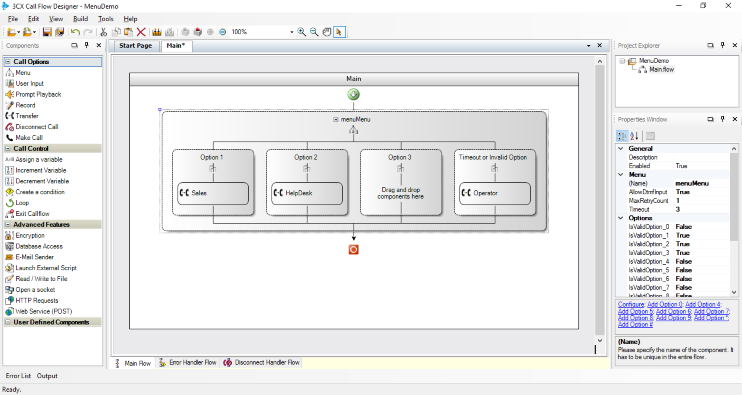This screenshot has height=395, width=742.
Task: Open the File menu
Action: coord(13,19)
